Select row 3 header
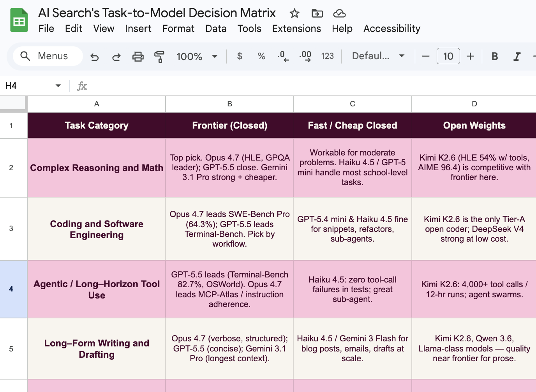Screen dimensions: 536x392 pos(11,229)
